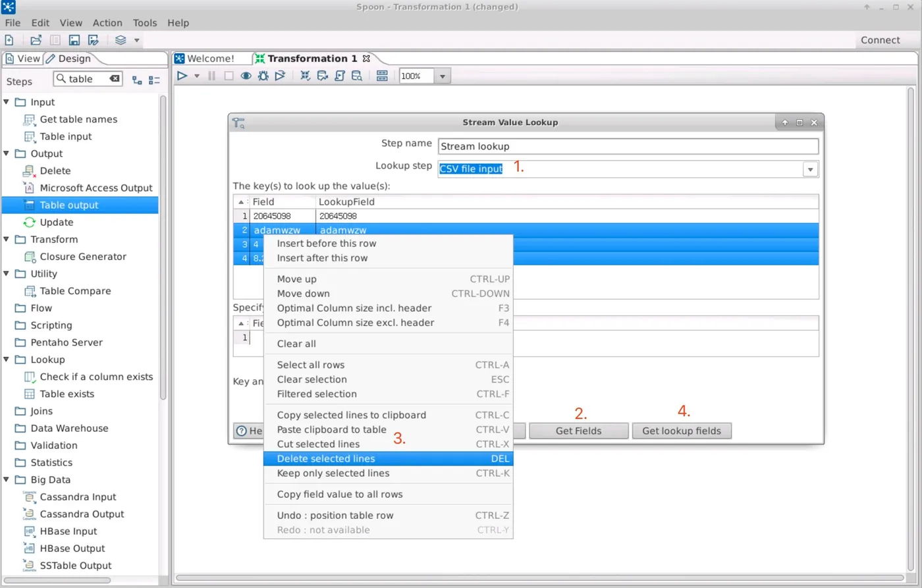Open the 100% zoom level dropdown

click(442, 76)
